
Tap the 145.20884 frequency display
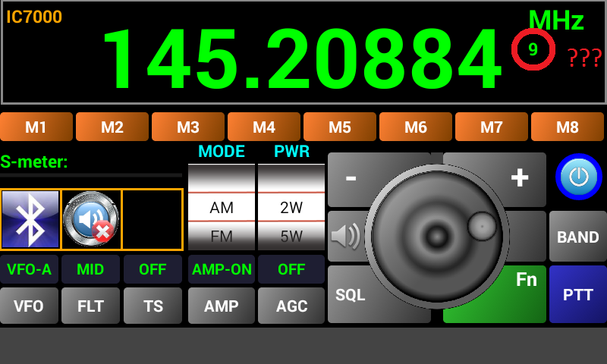301,59
